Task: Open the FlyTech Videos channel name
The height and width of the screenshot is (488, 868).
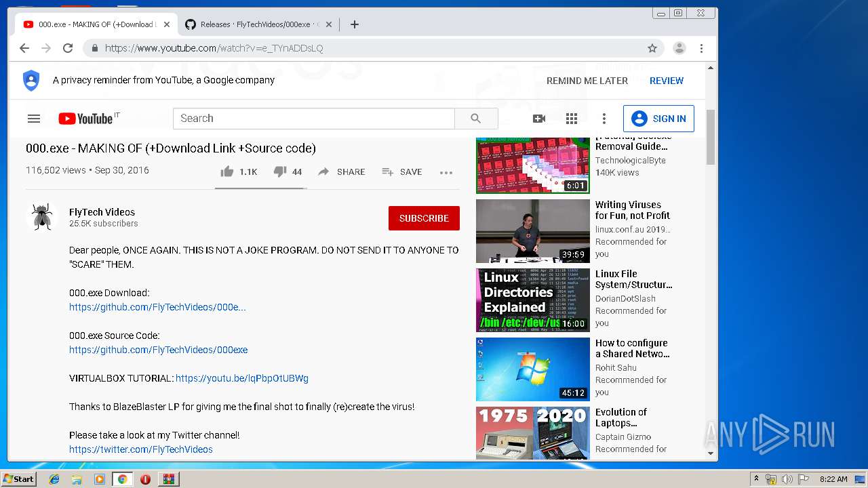Action: tap(102, 212)
